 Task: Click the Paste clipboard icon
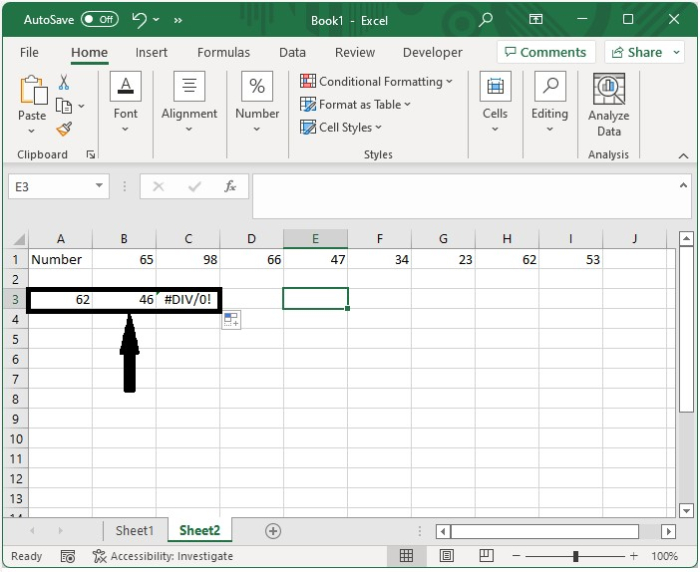tap(33, 90)
